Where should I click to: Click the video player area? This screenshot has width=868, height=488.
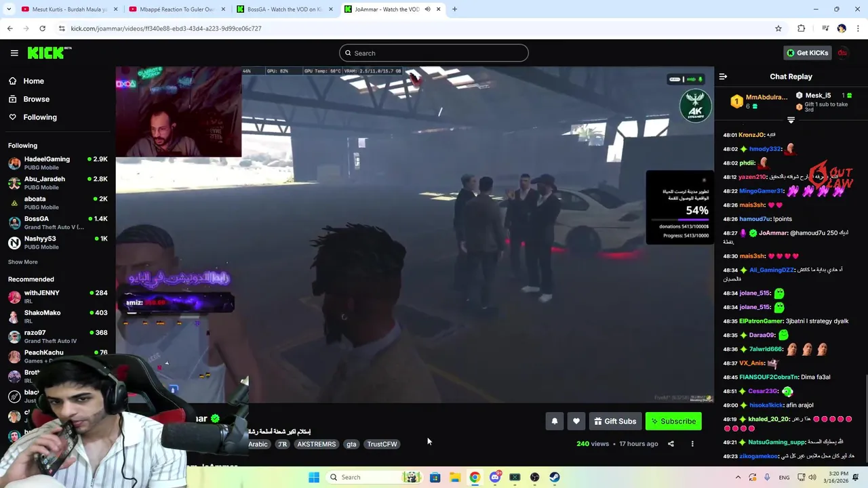point(414,235)
